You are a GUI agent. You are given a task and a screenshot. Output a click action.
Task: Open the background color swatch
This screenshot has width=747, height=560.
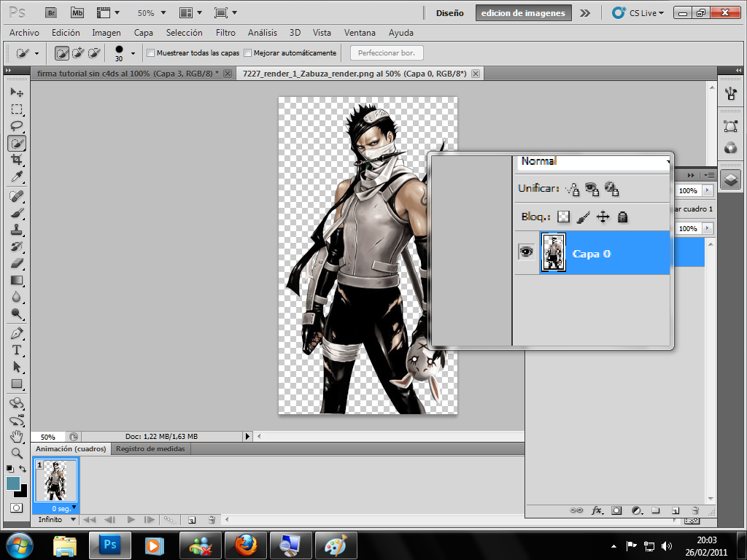click(x=23, y=492)
